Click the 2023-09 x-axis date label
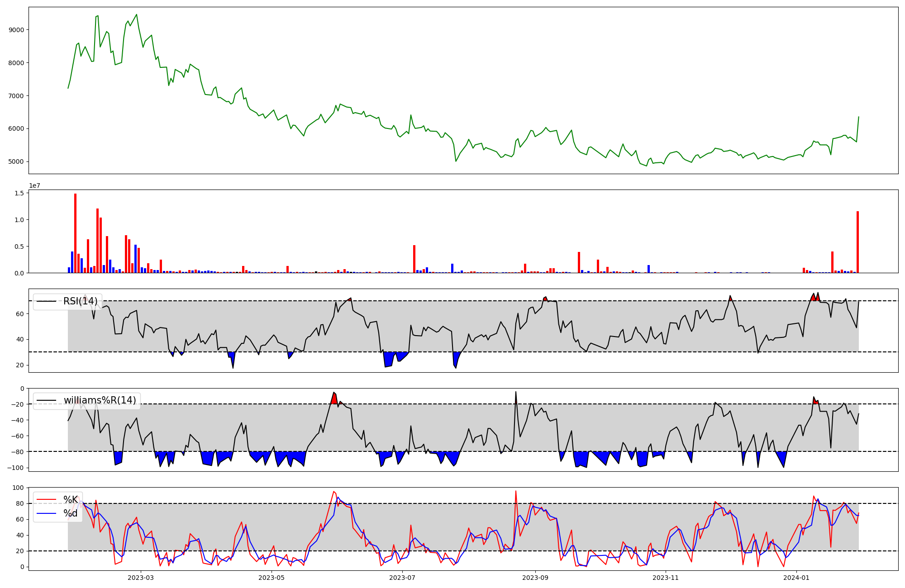The image size is (905, 588). point(535,578)
